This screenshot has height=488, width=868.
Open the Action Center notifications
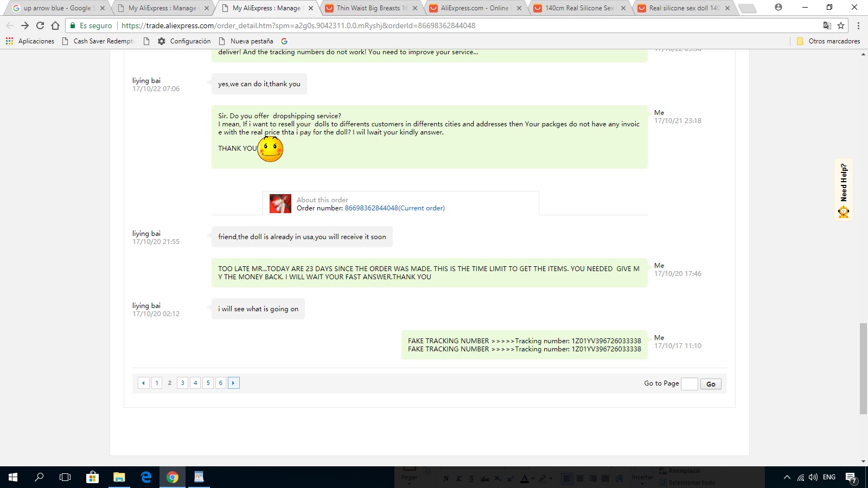pyautogui.click(x=851, y=478)
